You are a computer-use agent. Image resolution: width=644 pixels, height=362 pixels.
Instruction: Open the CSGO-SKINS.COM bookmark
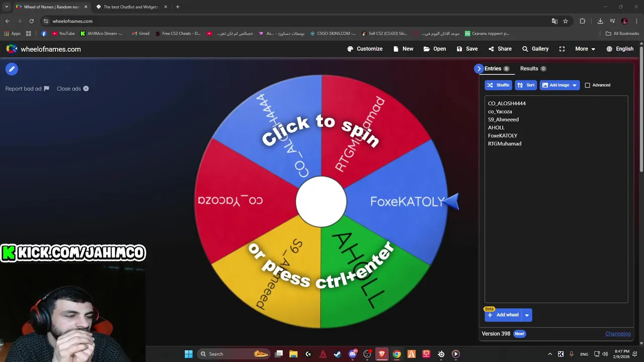click(x=333, y=34)
